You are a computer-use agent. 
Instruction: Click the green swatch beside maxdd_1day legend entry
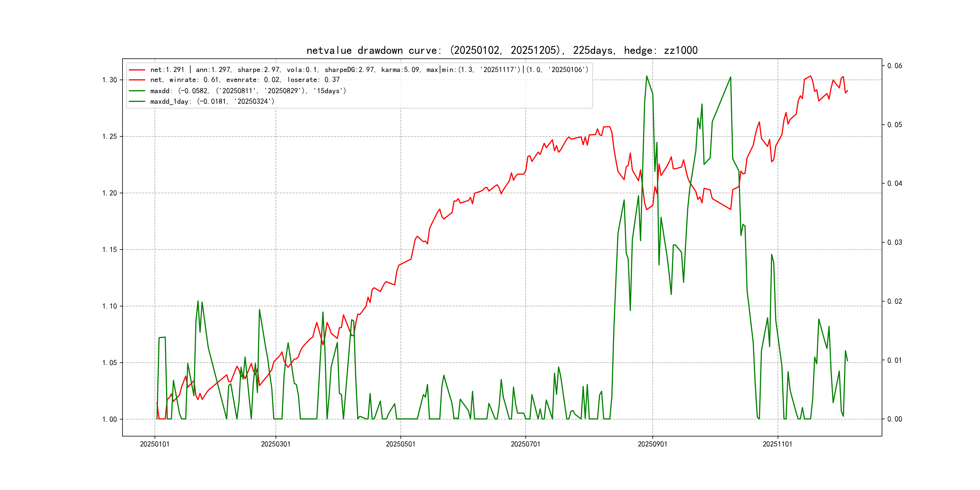pyautogui.click(x=137, y=102)
